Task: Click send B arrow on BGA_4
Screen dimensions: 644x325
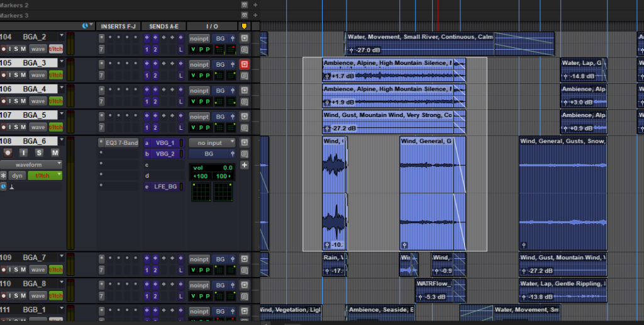Action: [x=155, y=90]
